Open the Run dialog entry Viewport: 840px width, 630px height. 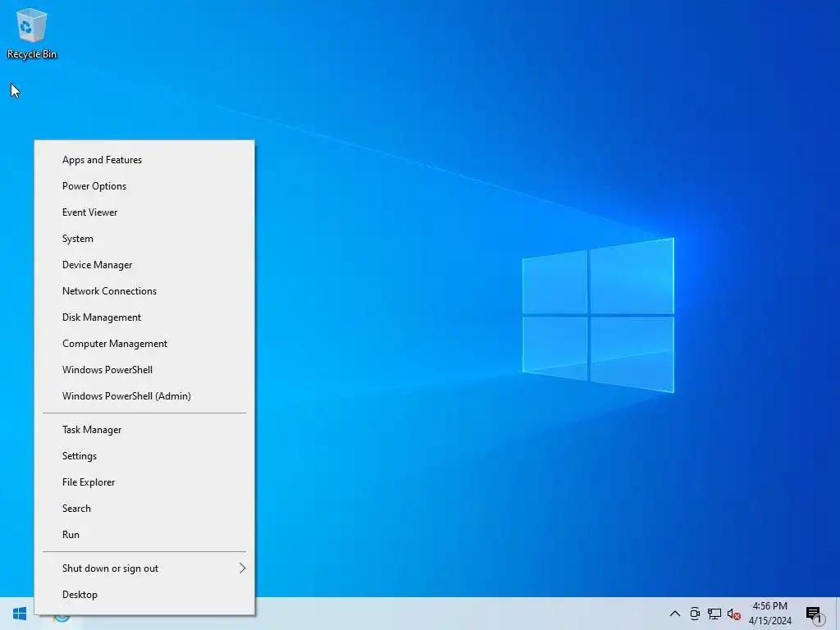(x=144, y=535)
